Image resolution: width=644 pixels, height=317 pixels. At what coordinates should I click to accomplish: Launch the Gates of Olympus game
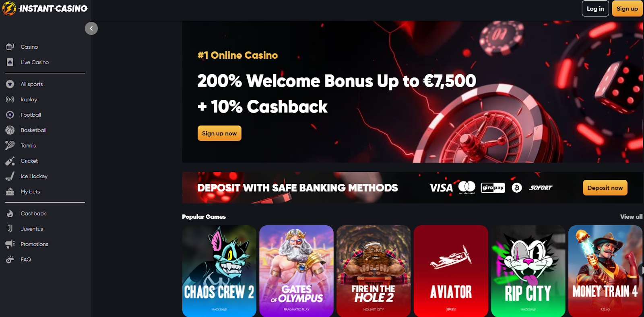(x=297, y=271)
